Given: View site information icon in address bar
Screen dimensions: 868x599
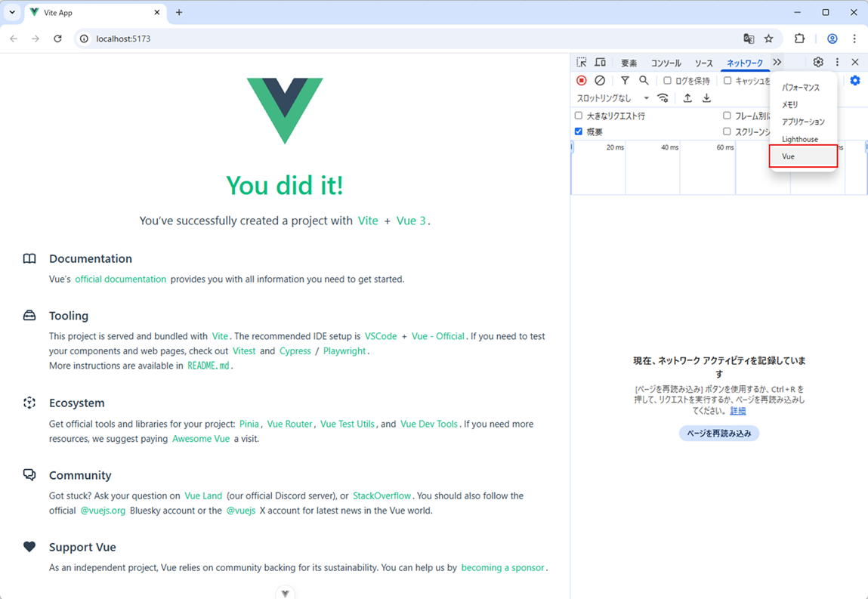Looking at the screenshot, I should tap(84, 39).
